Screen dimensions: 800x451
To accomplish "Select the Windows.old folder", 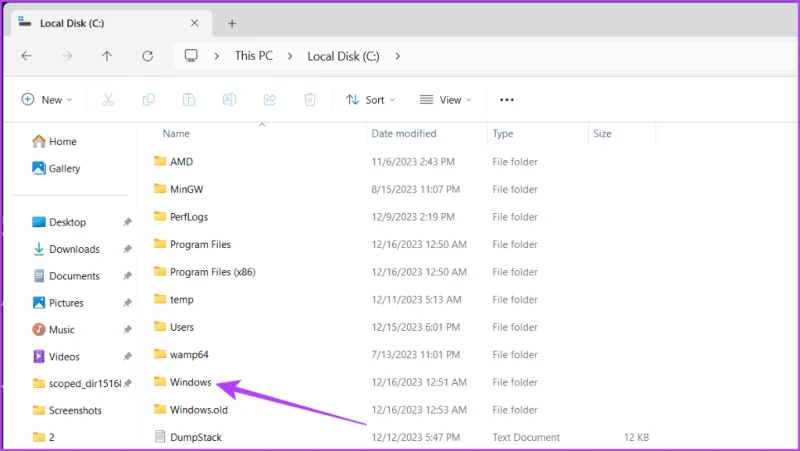I will [198, 410].
